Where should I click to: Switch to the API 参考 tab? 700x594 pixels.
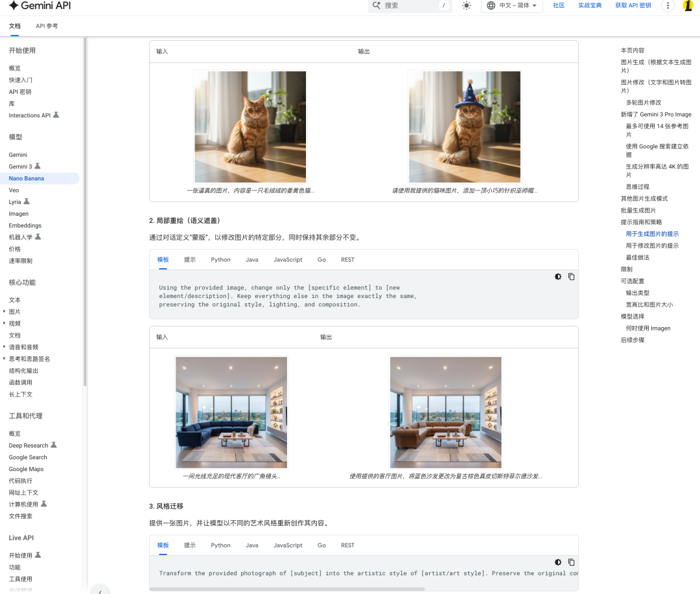click(x=46, y=27)
